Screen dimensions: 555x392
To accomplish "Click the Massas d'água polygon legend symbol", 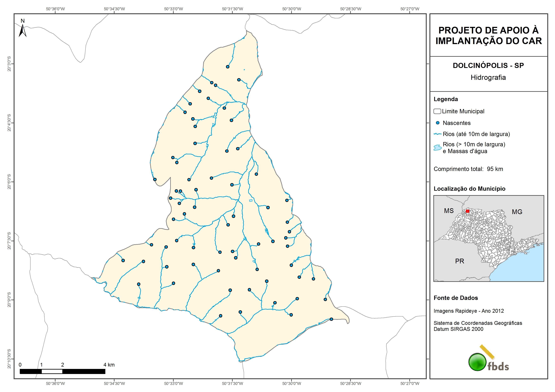I will [x=437, y=148].
